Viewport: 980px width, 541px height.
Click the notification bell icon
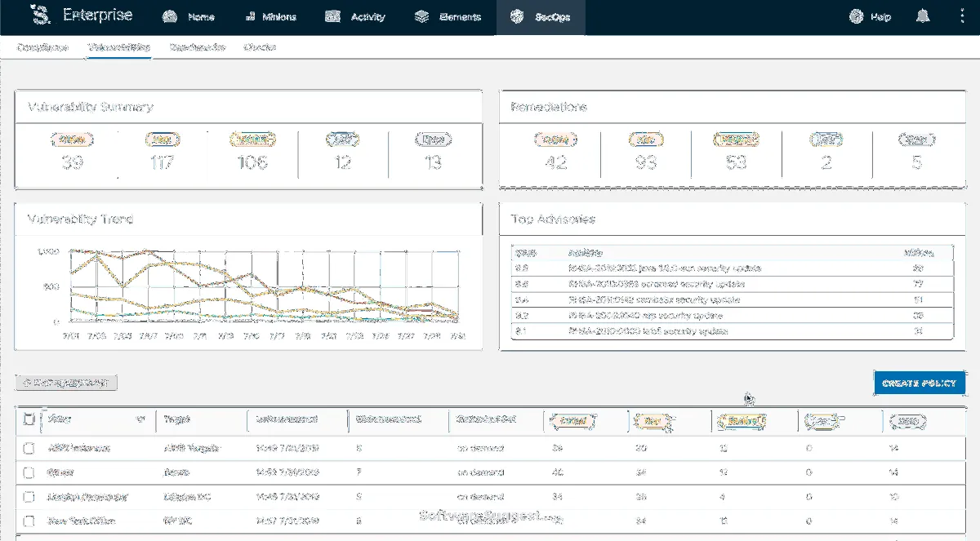[923, 16]
